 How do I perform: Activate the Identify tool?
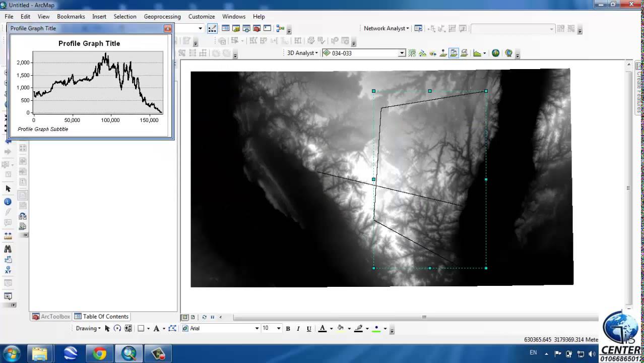(8, 202)
